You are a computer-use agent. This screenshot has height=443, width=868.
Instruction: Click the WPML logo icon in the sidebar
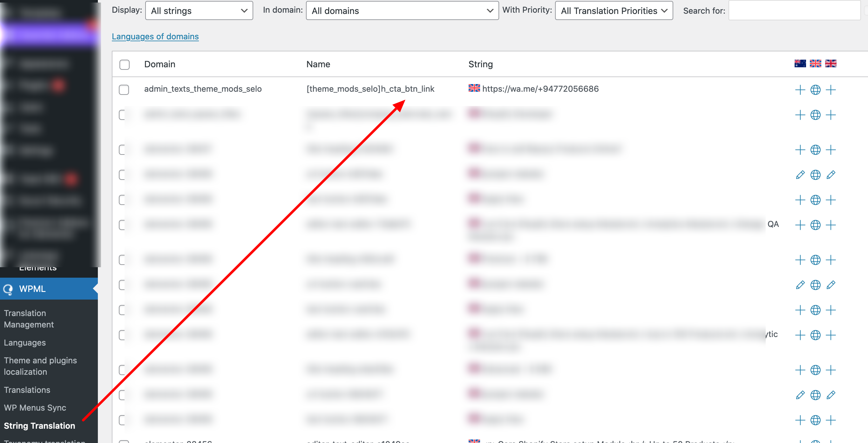click(x=8, y=289)
